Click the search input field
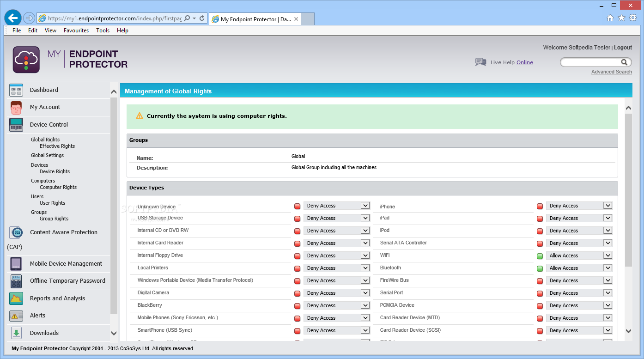Viewport: 644px width, 359px height. point(590,62)
